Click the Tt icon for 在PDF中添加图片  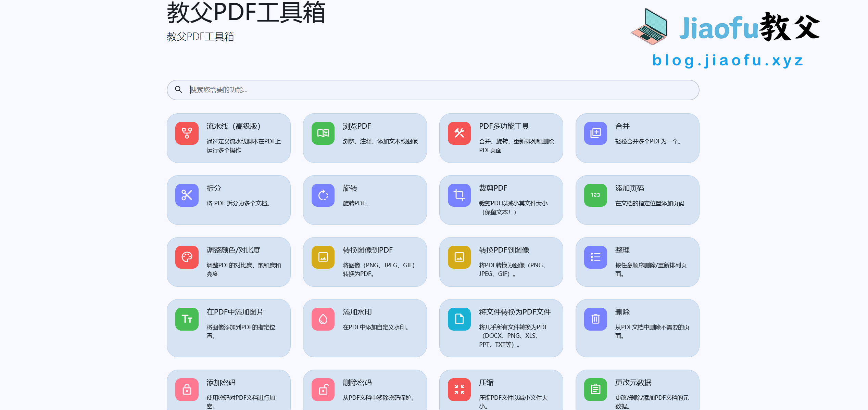coord(187,319)
